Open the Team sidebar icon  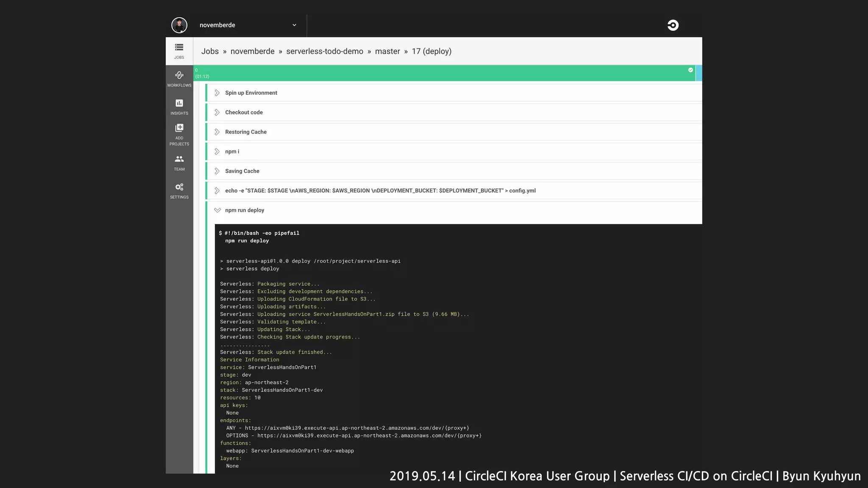pyautogui.click(x=179, y=163)
